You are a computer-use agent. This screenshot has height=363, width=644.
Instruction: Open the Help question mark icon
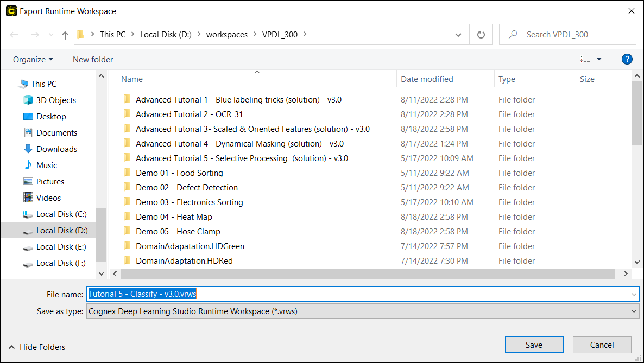pyautogui.click(x=627, y=59)
